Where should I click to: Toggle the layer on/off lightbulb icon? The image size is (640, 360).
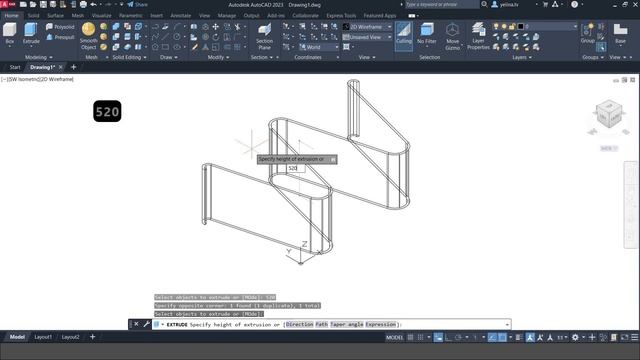(x=496, y=27)
